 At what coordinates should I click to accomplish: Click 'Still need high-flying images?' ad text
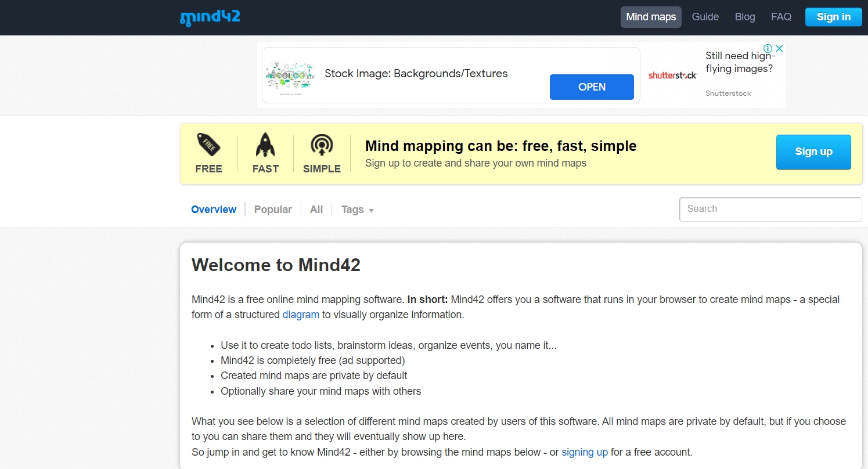point(740,62)
